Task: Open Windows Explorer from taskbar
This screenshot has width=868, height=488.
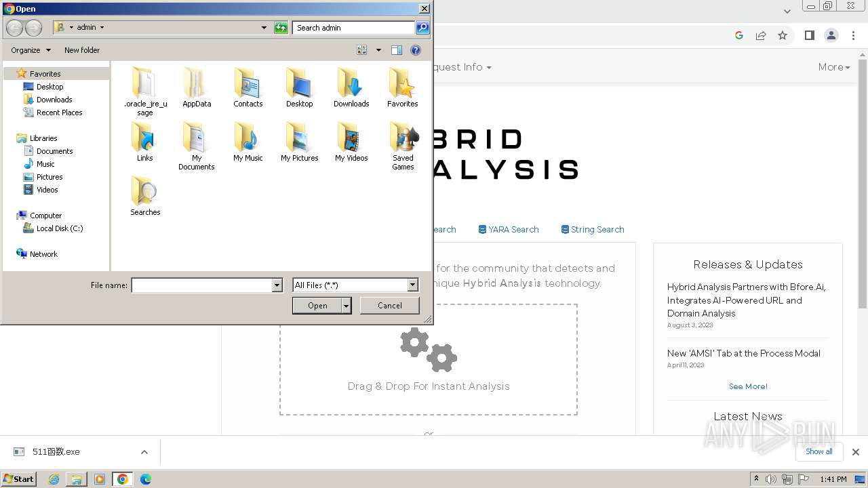Action: click(x=77, y=479)
